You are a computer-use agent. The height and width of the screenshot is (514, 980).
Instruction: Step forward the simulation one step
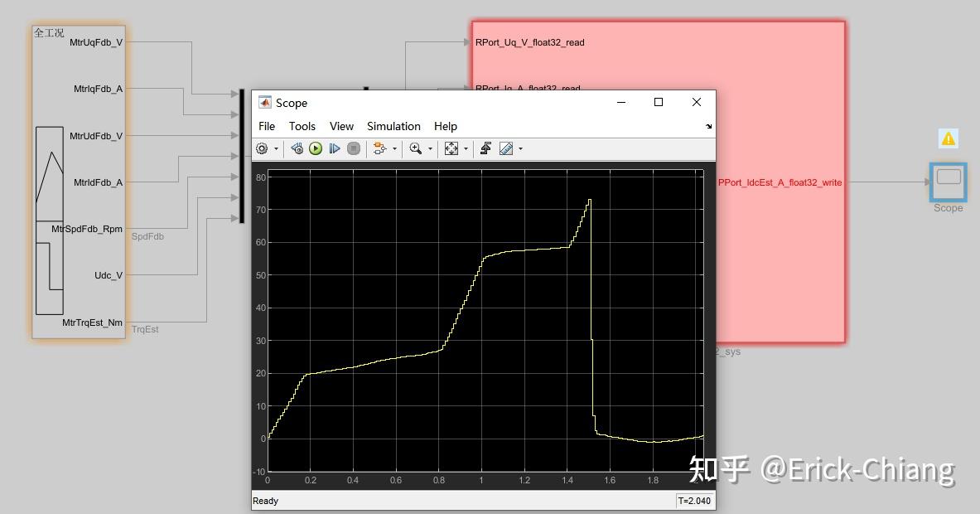(334, 148)
